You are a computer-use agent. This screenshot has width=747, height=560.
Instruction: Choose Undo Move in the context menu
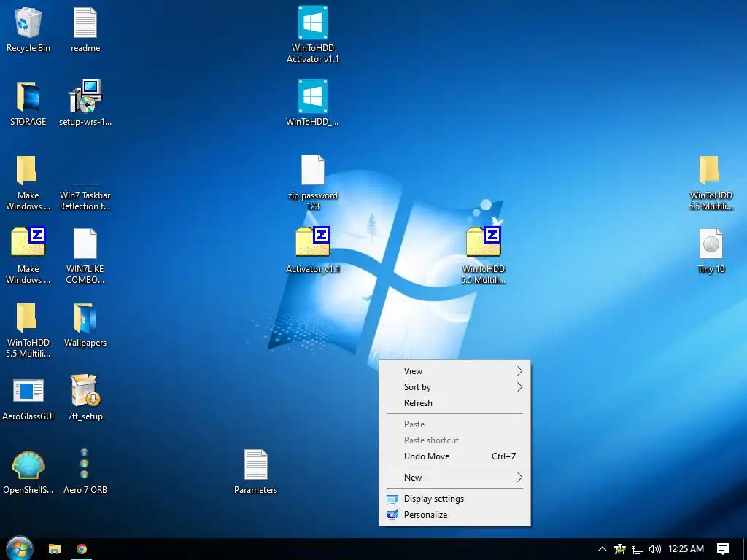(x=455, y=456)
